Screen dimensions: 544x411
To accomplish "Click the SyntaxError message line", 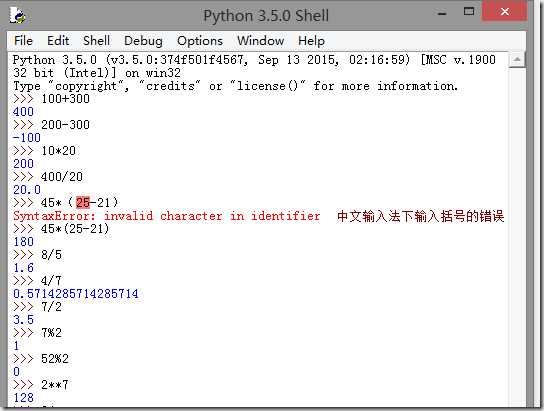I will click(167, 216).
